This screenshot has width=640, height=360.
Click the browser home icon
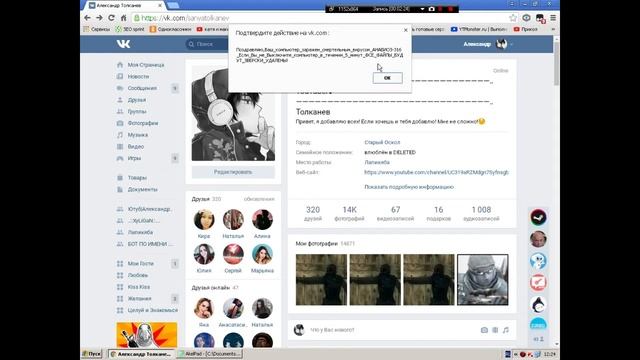(x=123, y=18)
